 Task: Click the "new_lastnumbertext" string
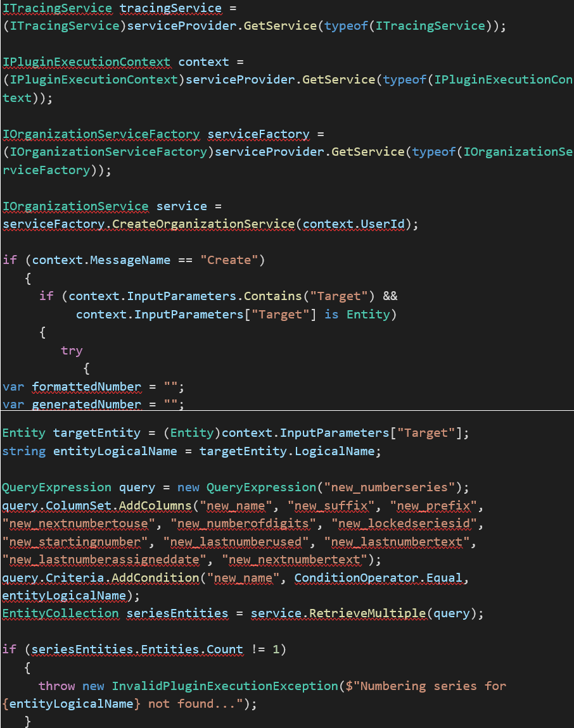pyautogui.click(x=397, y=542)
